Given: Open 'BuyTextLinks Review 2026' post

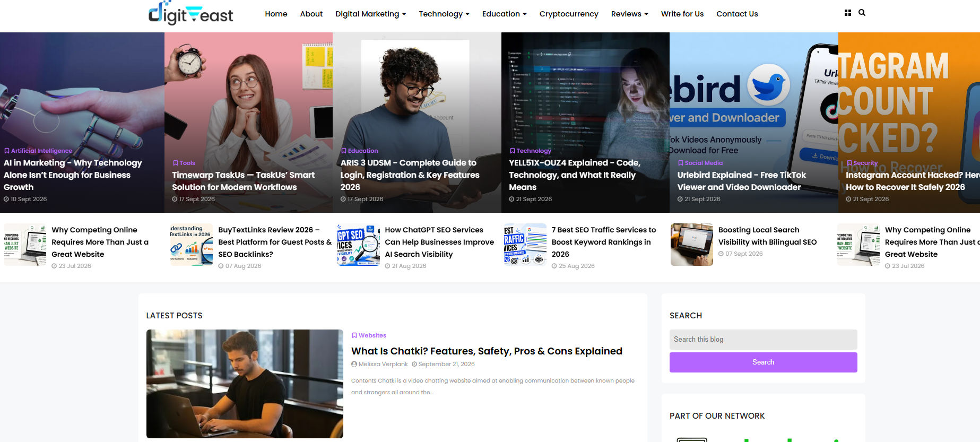Looking at the screenshot, I should (275, 242).
